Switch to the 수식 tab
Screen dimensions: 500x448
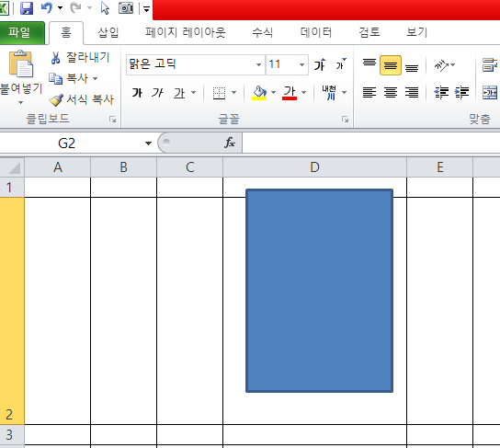point(262,32)
